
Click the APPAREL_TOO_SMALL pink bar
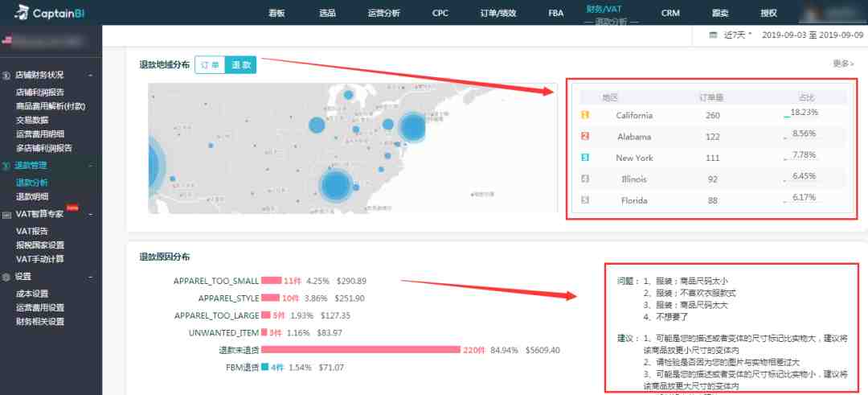[x=272, y=281]
